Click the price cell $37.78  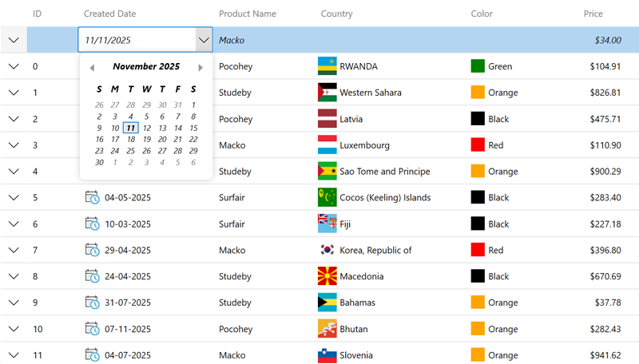tap(608, 303)
